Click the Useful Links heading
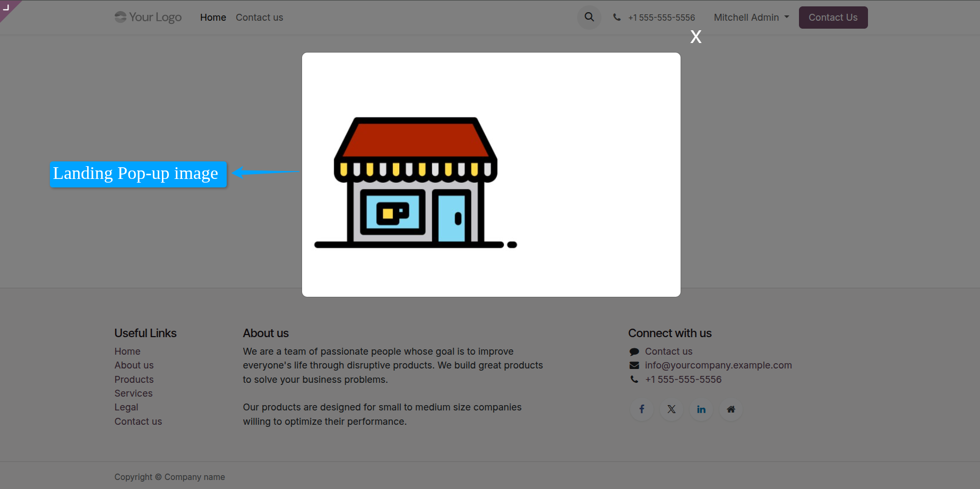This screenshot has width=980, height=489. 145,333
